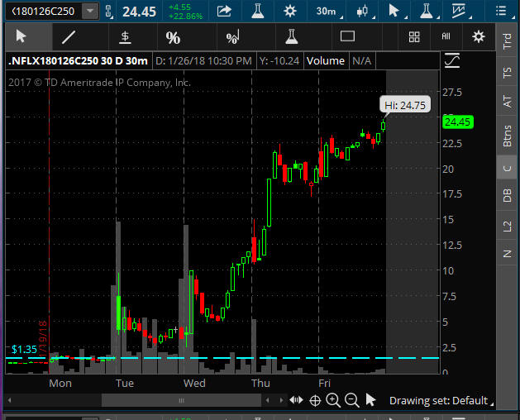The image size is (520, 420).
Task: Click the horizontal pan arrows icon
Action: pos(296,400)
